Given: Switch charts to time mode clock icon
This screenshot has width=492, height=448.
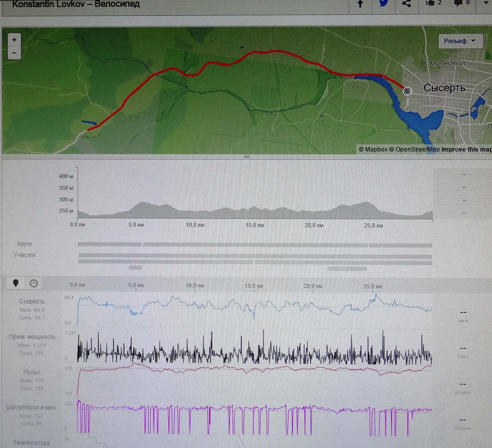Looking at the screenshot, I should (x=34, y=283).
